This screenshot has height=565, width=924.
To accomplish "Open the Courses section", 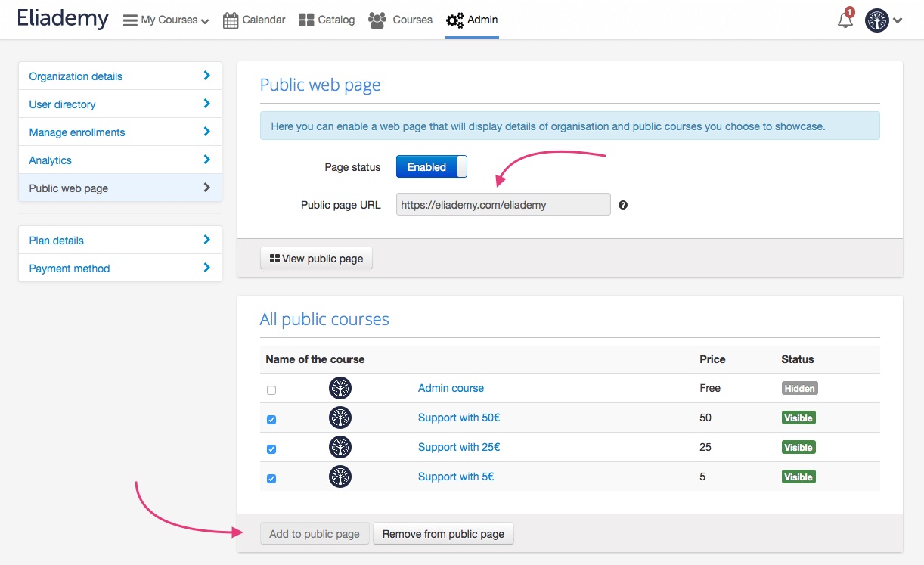I will tap(401, 20).
